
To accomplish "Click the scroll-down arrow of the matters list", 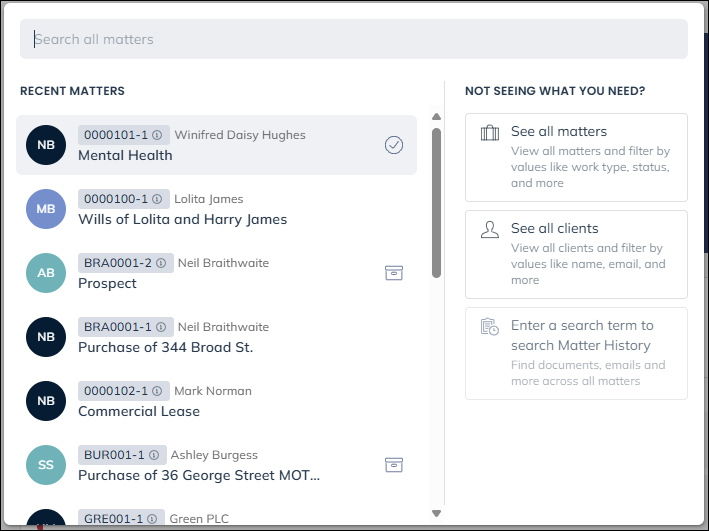I will click(436, 513).
